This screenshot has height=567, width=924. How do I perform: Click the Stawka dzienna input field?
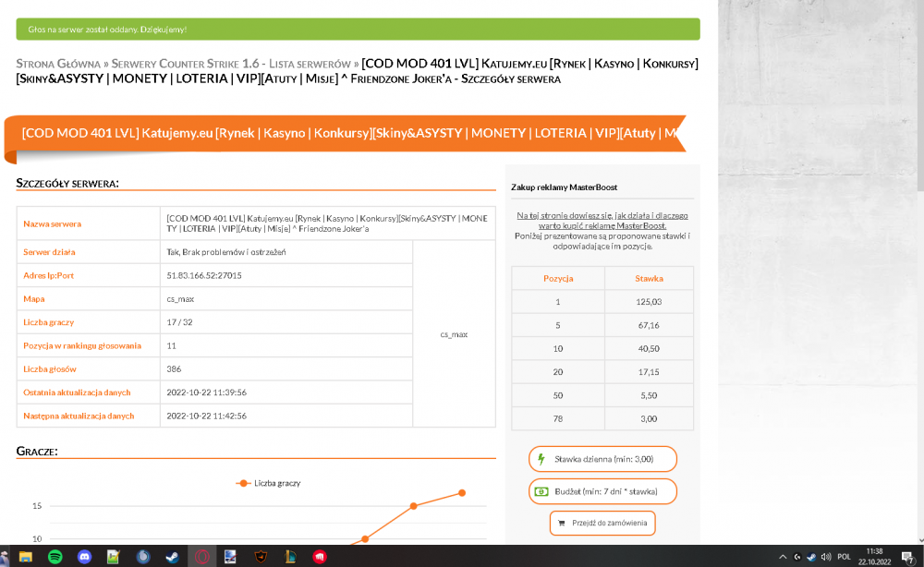click(x=602, y=459)
